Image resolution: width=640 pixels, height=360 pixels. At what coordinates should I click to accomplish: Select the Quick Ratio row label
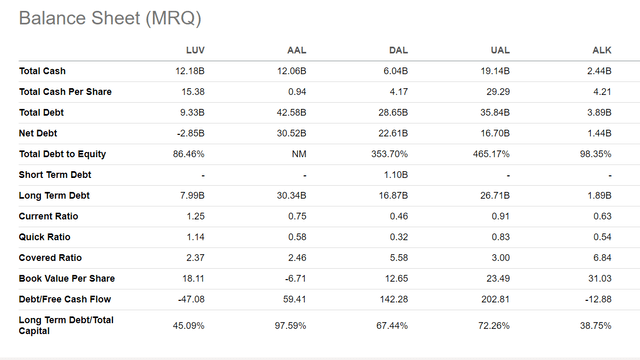44,237
